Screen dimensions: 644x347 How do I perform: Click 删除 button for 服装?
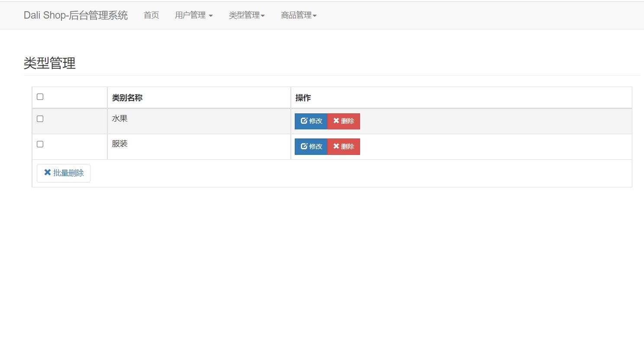344,147
